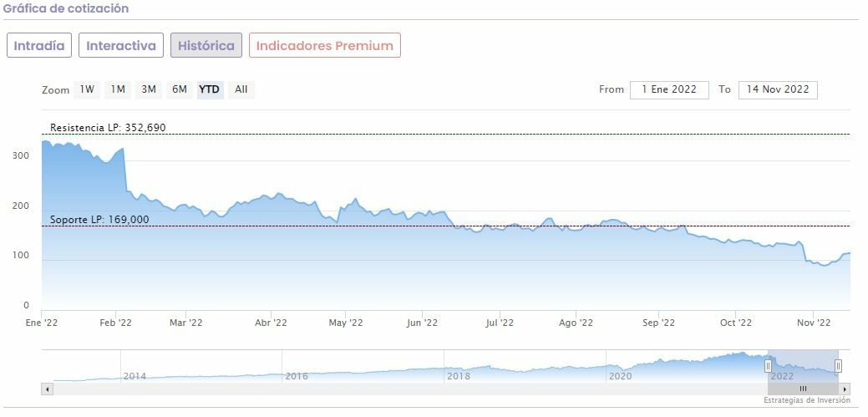Switch to the Intradía tab
Screen dimensions: 868x417
39,45
